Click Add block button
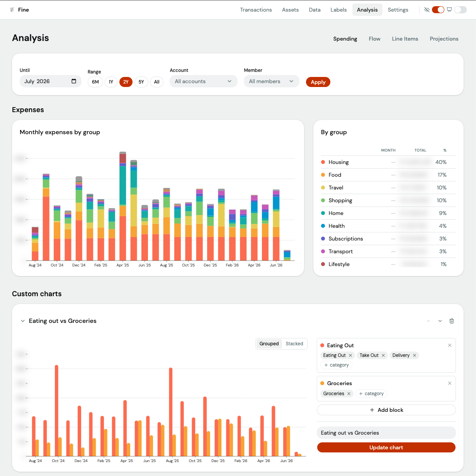This screenshot has width=476, height=476. pyautogui.click(x=386, y=410)
